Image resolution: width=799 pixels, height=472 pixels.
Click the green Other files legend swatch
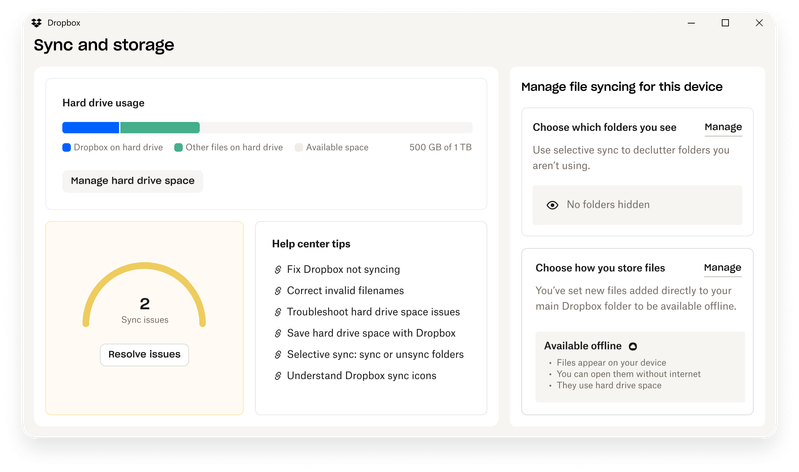(x=178, y=148)
